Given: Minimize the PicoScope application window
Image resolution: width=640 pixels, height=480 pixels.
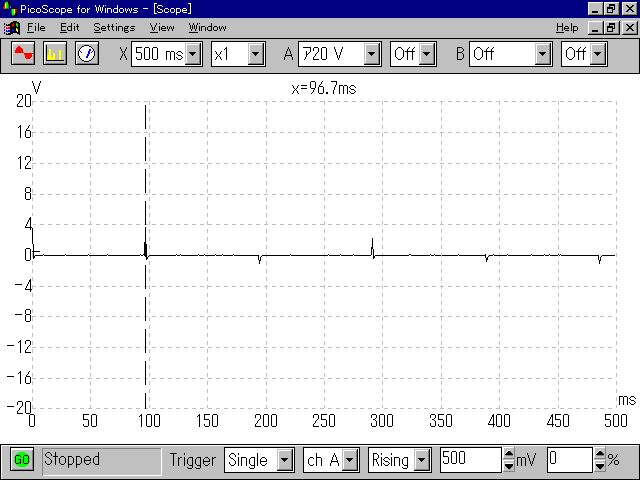Looking at the screenshot, I should click(595, 9).
